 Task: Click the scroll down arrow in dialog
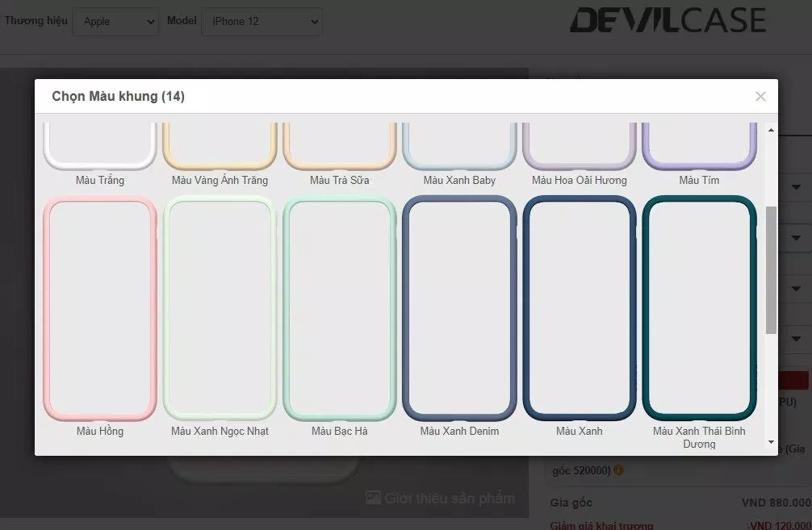pyautogui.click(x=771, y=442)
